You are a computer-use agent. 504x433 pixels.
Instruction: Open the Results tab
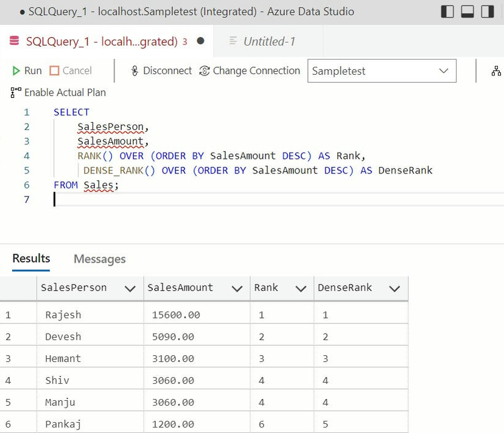pos(31,258)
